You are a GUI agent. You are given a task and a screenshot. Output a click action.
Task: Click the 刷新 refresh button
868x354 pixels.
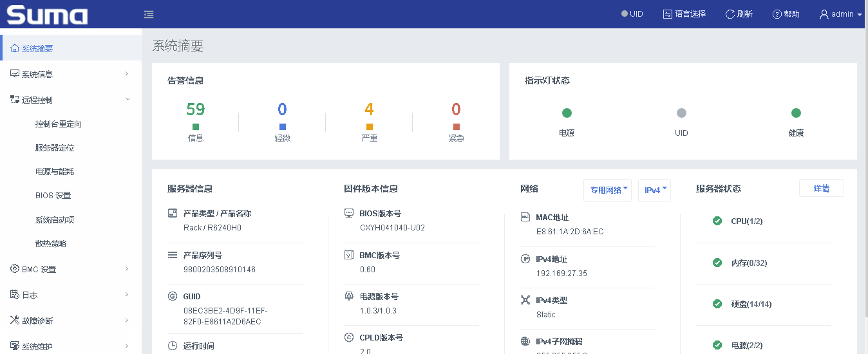point(739,14)
